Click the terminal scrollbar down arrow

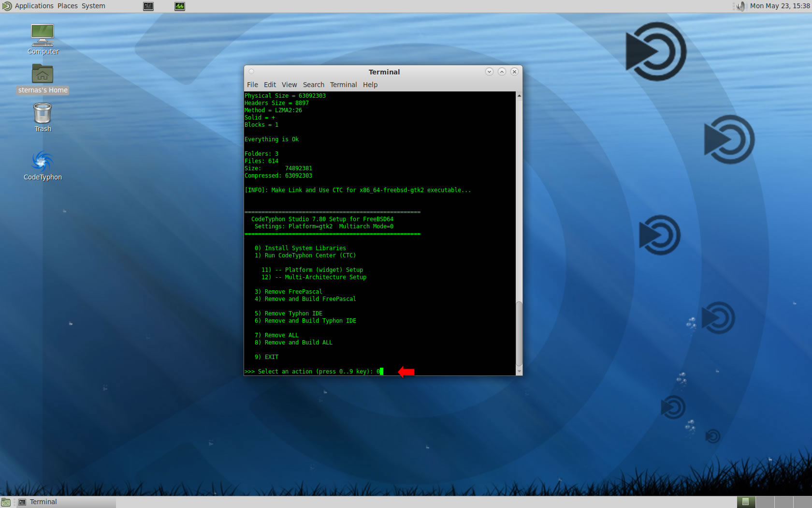[519, 372]
